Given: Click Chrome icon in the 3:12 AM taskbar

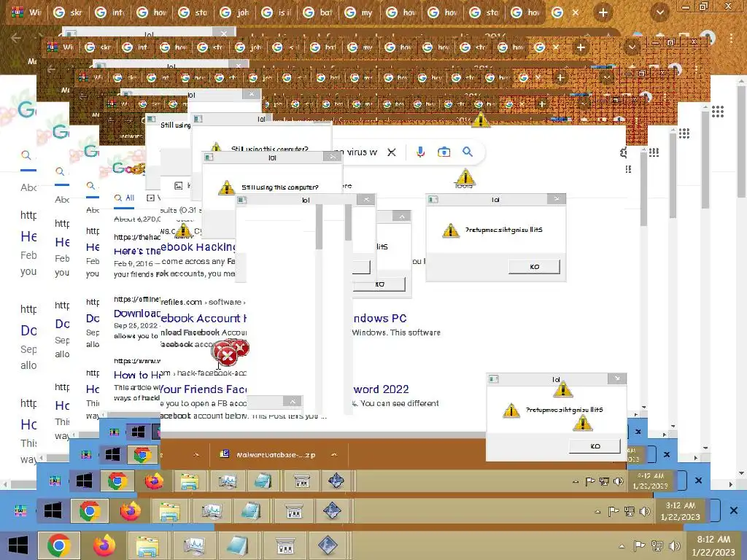Looking at the screenshot, I should click(89, 511).
